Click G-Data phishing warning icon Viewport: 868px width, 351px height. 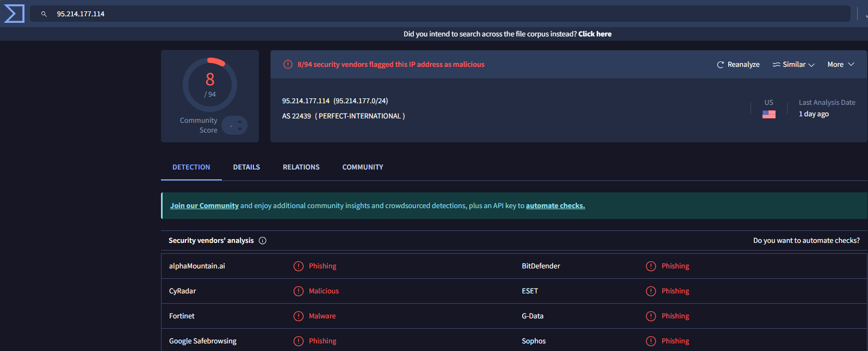coord(651,316)
